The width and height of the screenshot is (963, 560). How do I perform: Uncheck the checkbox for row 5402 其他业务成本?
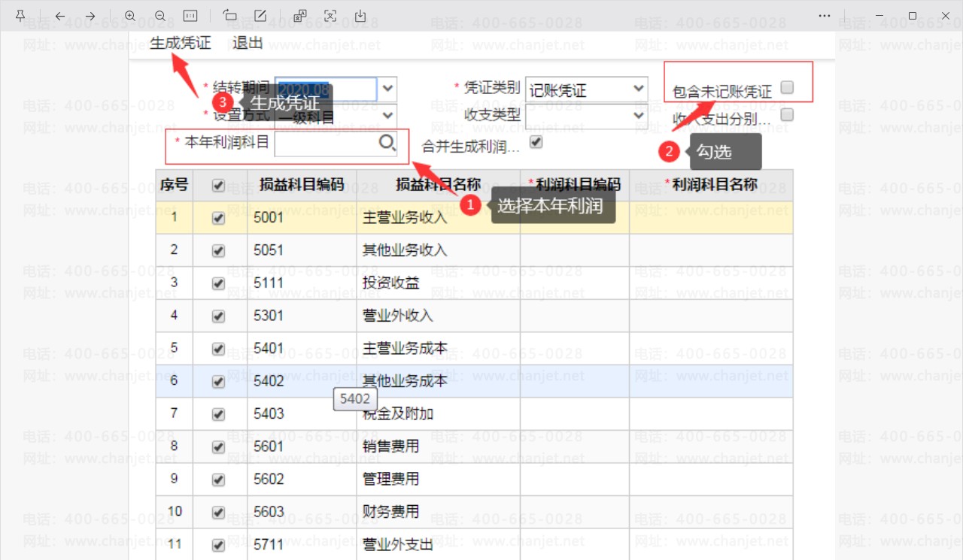tap(219, 382)
